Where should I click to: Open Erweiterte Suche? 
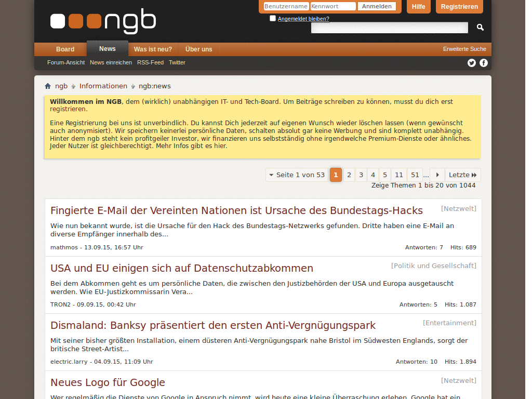click(x=464, y=49)
